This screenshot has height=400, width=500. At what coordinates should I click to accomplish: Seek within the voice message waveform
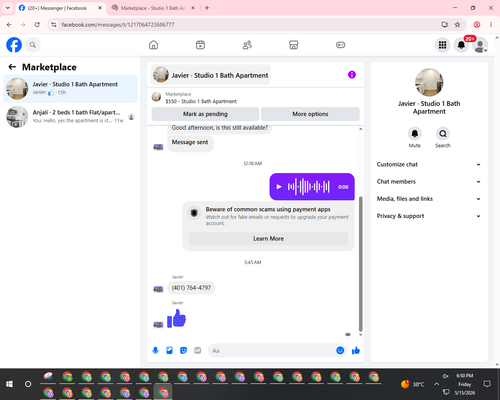309,187
